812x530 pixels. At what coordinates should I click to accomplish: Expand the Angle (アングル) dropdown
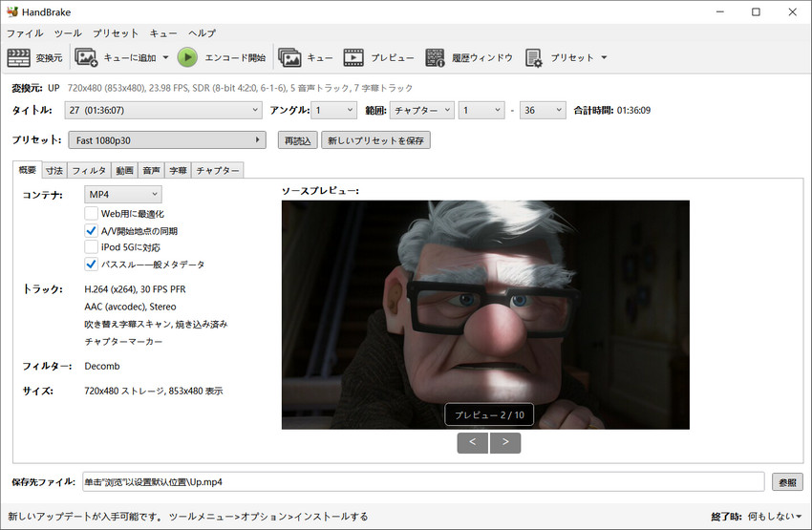(334, 110)
